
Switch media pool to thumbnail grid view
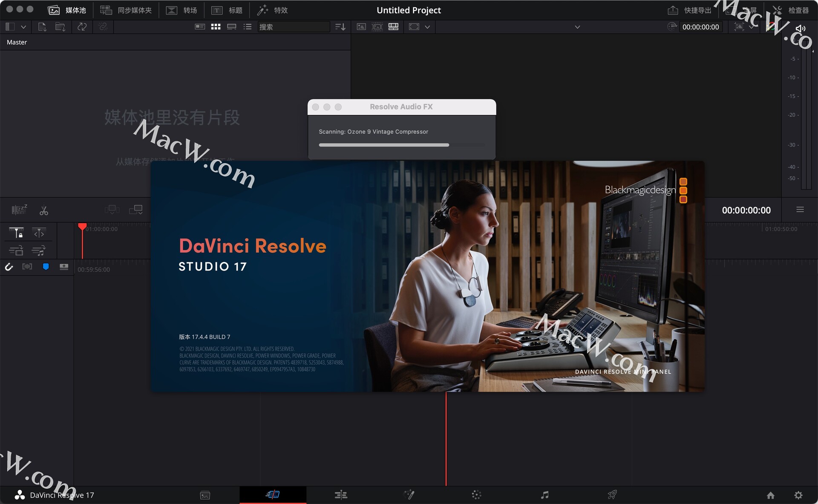pos(216,27)
